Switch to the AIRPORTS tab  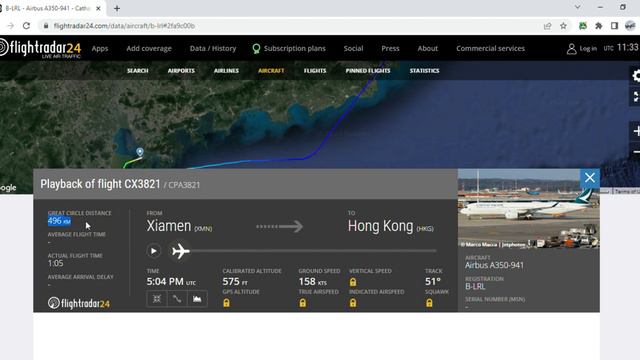coord(181,71)
